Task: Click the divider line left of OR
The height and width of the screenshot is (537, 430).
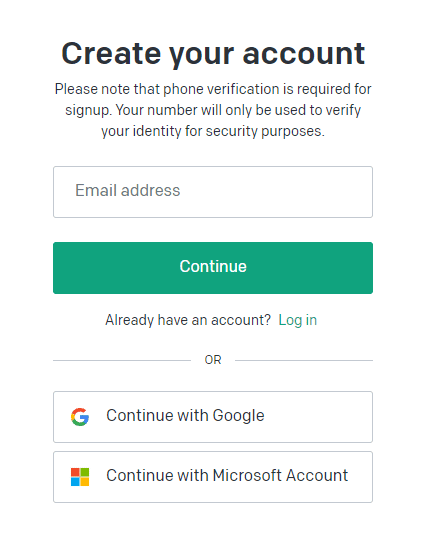Action: tap(122, 360)
